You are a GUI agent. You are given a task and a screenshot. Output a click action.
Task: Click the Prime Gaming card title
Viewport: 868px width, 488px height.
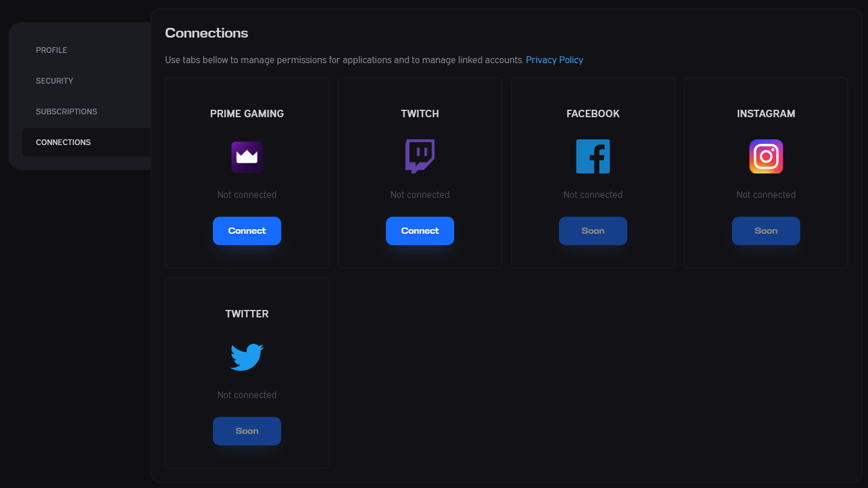click(247, 114)
